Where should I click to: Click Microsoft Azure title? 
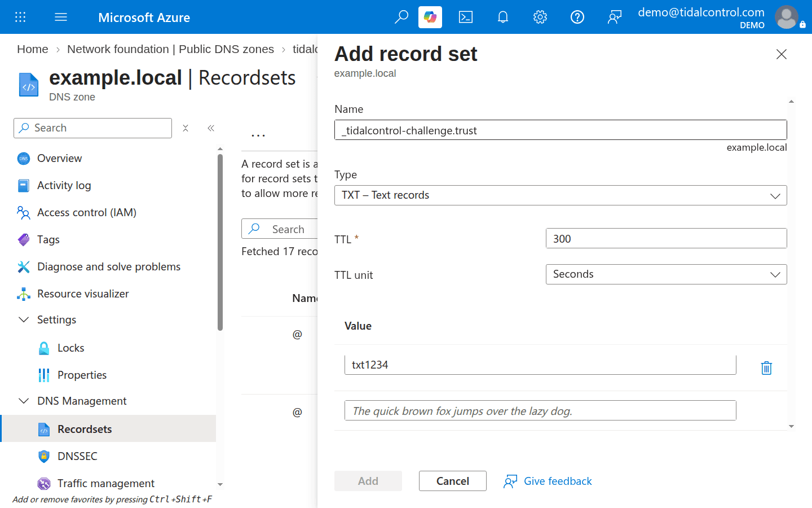(x=144, y=17)
